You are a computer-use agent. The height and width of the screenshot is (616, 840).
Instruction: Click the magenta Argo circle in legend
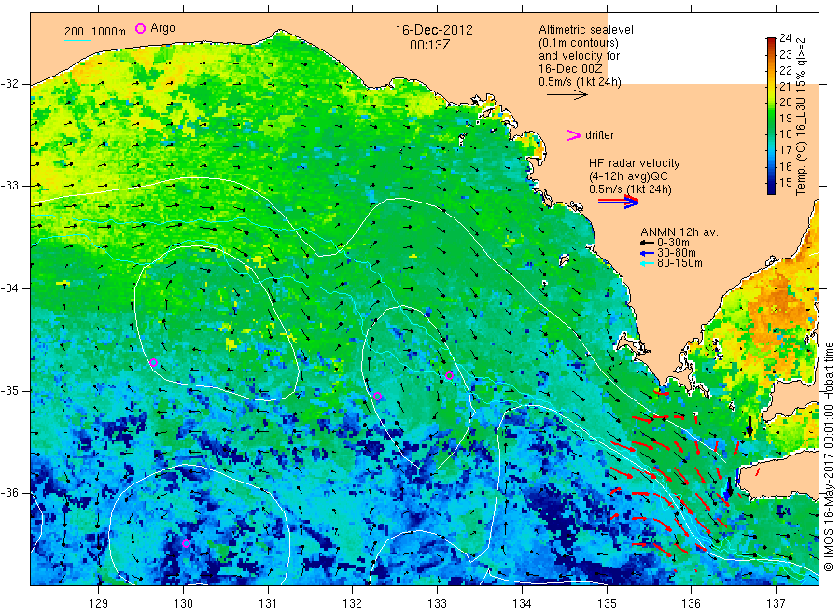tap(140, 28)
